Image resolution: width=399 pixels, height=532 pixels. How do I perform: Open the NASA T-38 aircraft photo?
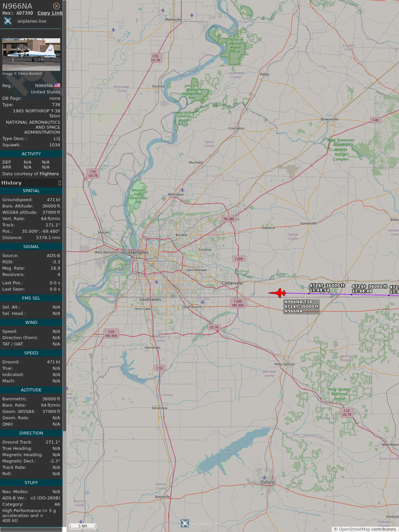(x=31, y=55)
